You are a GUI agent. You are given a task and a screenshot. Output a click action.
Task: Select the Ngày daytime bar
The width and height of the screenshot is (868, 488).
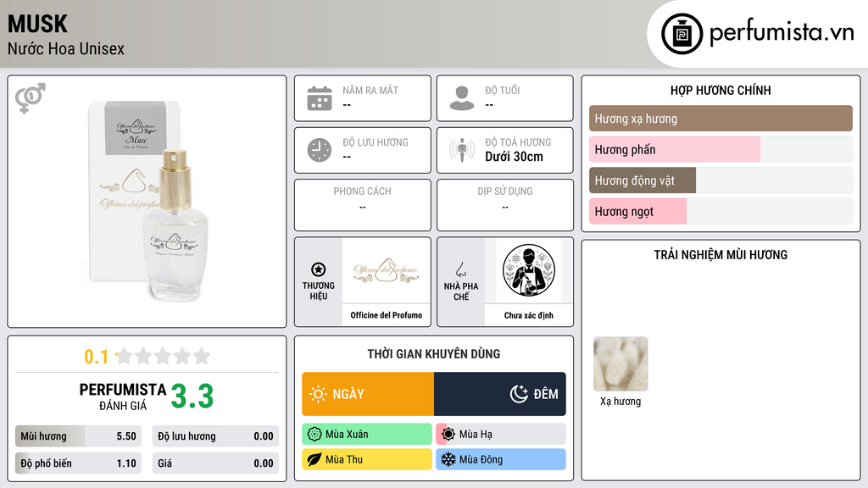coord(368,394)
